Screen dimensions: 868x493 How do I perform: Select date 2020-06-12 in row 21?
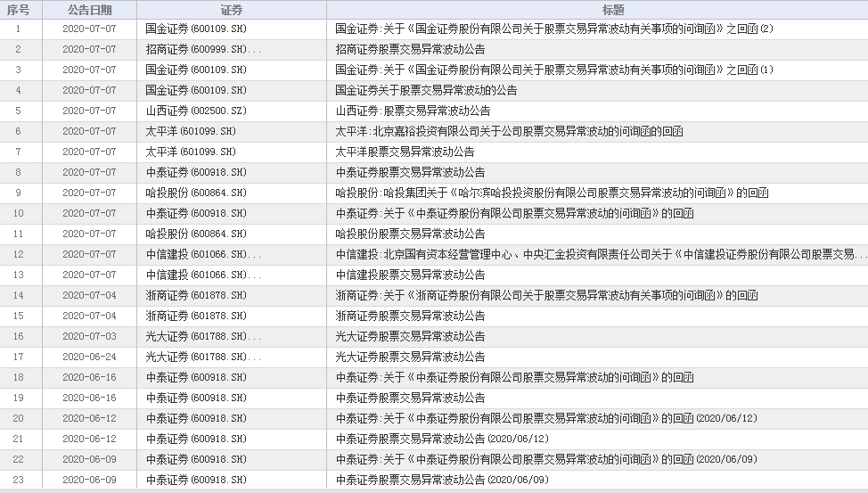(90, 439)
